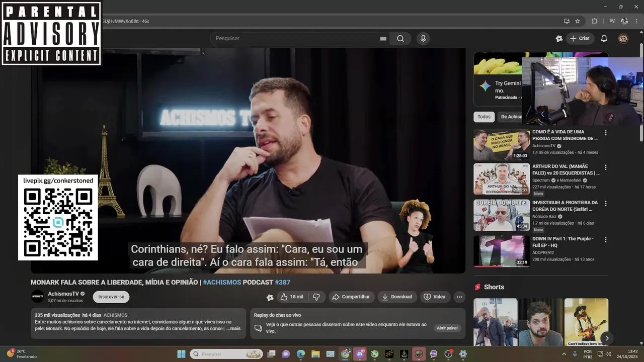Screen dimensions: 644x362
Task: Click the search magnifier button
Action: click(400, 38)
